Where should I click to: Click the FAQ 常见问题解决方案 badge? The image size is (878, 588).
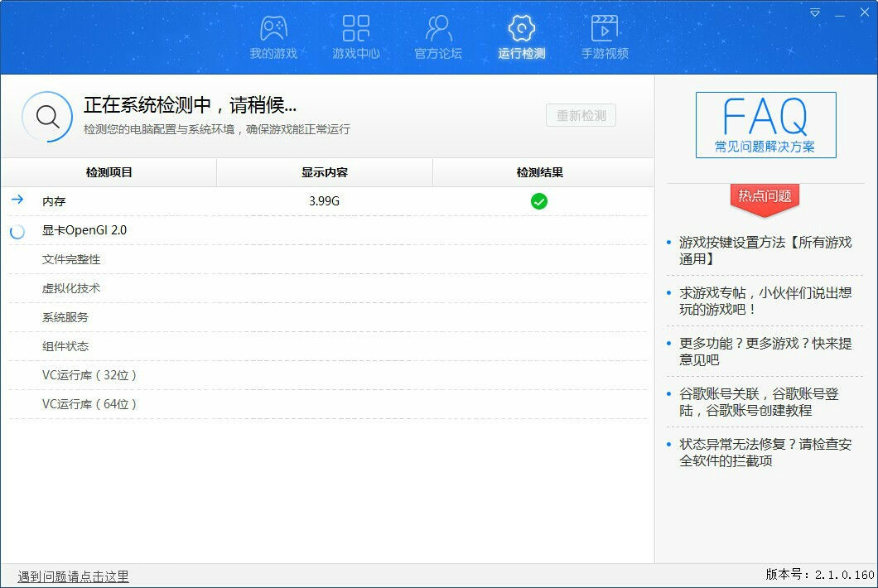(765, 124)
